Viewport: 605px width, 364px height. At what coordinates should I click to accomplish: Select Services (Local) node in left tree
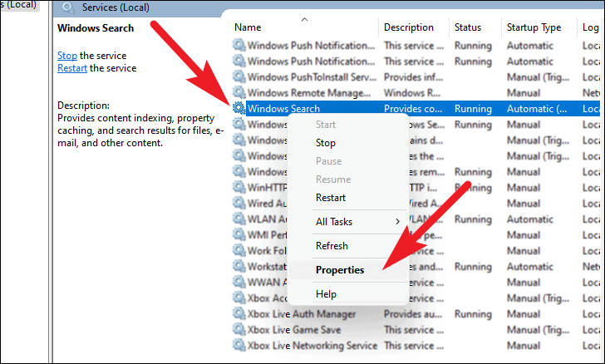(x=18, y=5)
